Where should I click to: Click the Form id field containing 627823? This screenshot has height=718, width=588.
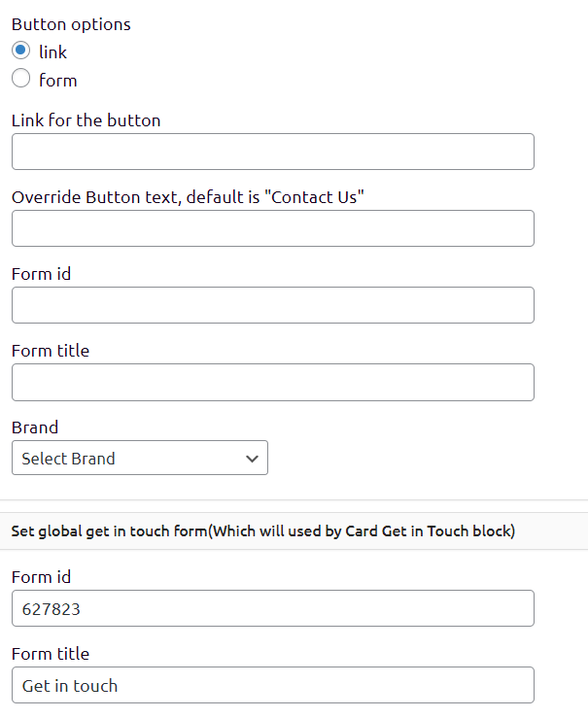point(272,608)
